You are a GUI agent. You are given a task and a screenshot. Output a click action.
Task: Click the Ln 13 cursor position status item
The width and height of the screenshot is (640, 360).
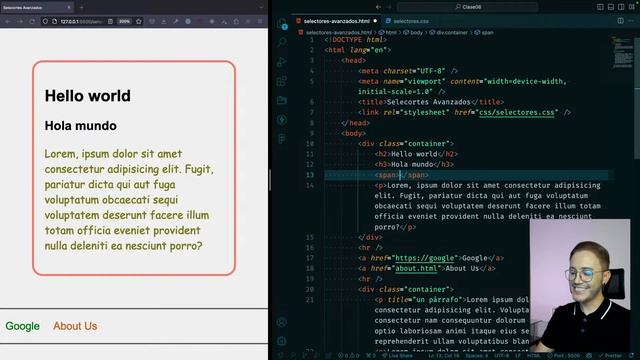[x=444, y=356]
